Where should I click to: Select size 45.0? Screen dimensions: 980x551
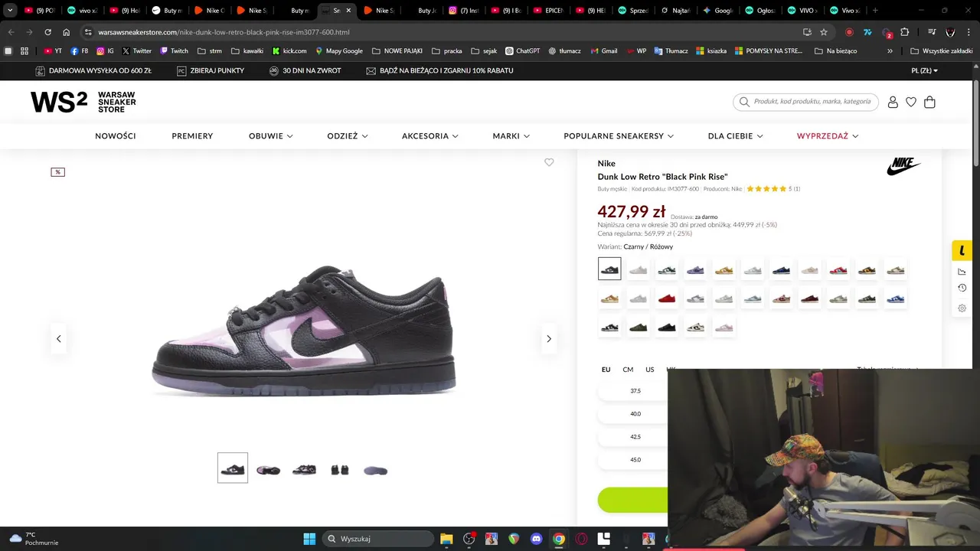(x=635, y=460)
